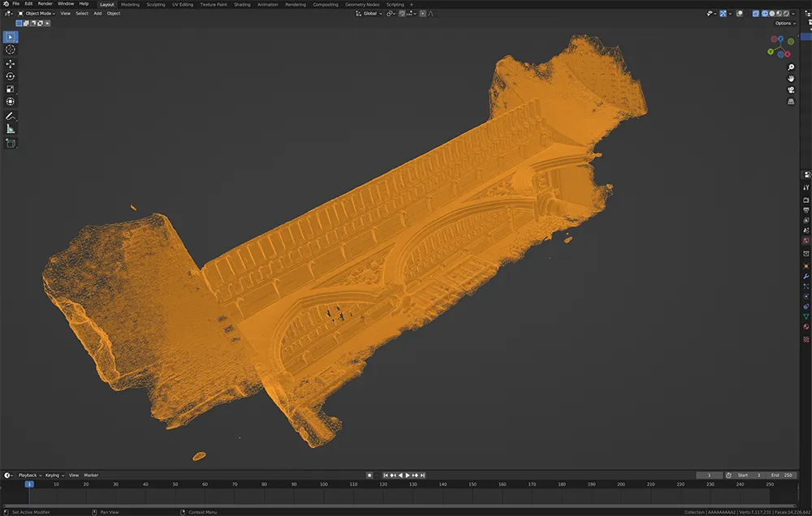Viewport: 812px width, 516px height.
Task: Open the Playback popover in timeline
Action: click(x=28, y=475)
